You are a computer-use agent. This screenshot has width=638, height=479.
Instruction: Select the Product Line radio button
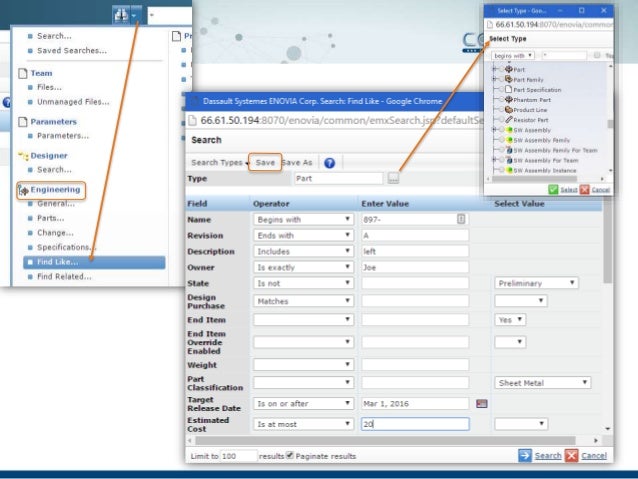coord(501,110)
